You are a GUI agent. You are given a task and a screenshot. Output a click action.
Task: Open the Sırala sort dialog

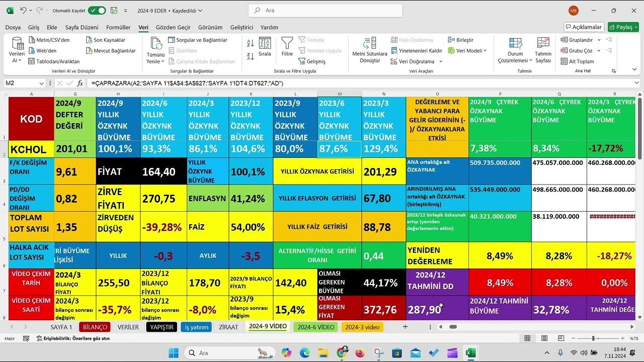point(265,47)
